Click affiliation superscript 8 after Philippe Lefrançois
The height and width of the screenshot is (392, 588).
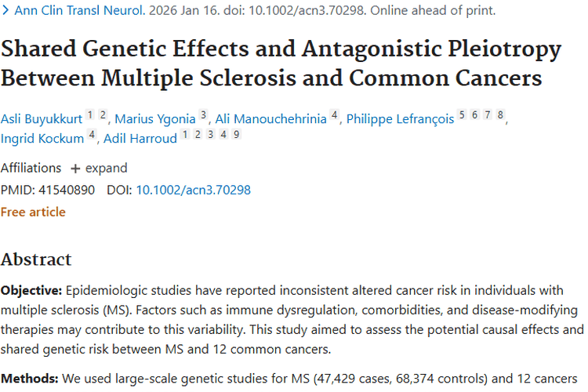click(x=500, y=115)
